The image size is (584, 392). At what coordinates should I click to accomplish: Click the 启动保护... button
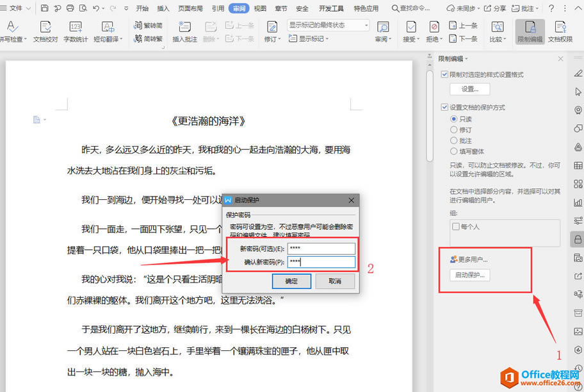point(470,275)
